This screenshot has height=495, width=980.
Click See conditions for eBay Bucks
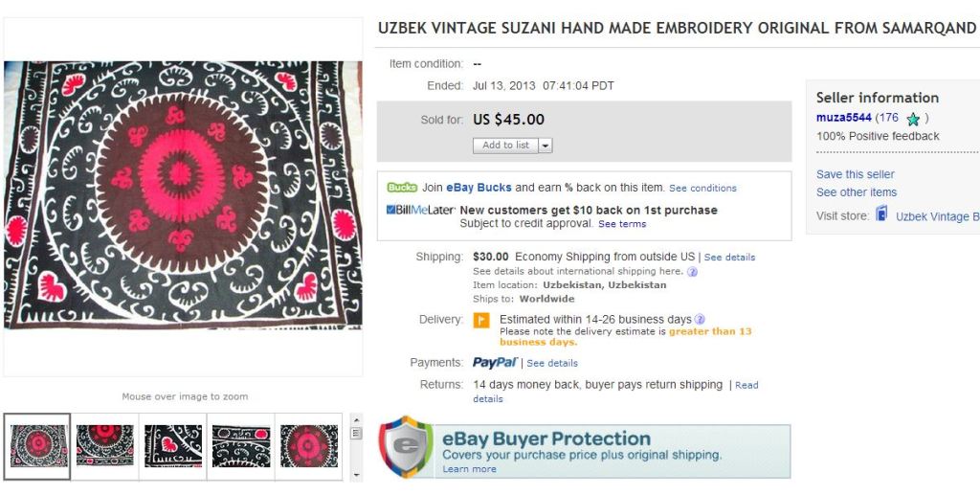point(702,189)
